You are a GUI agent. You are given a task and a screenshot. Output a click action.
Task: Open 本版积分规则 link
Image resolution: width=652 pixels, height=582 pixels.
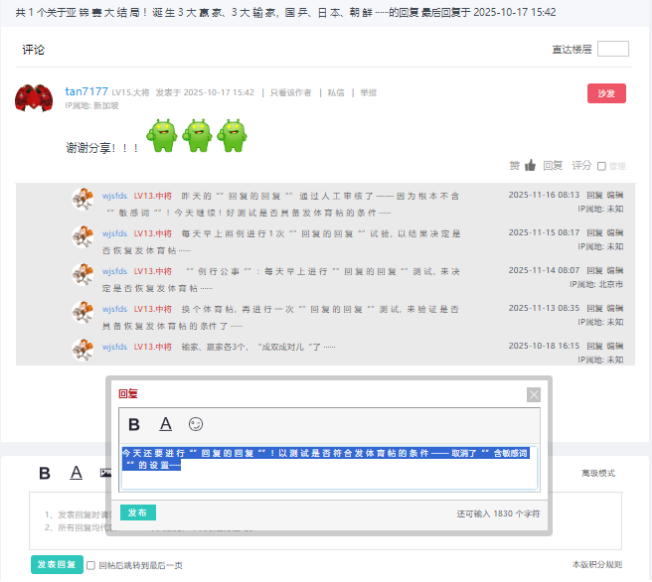point(596,566)
